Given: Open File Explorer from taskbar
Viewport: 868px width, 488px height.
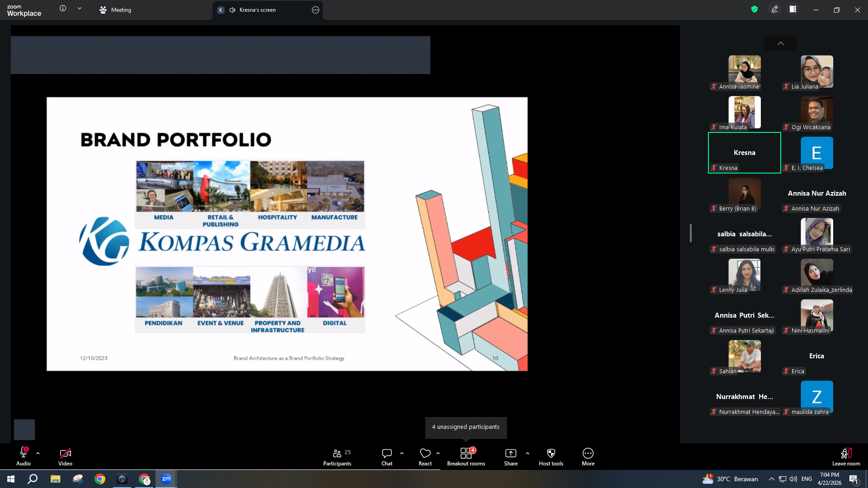Looking at the screenshot, I should pyautogui.click(x=55, y=479).
